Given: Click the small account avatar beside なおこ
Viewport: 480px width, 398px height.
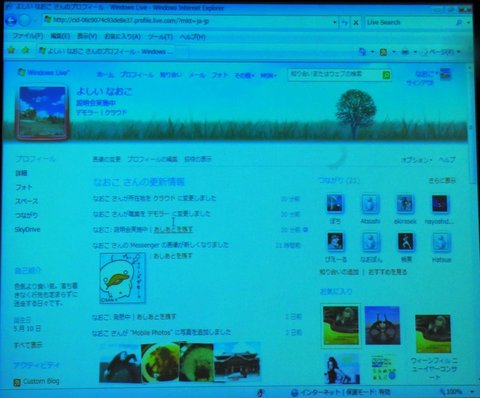Looking at the screenshot, I should [x=445, y=74].
